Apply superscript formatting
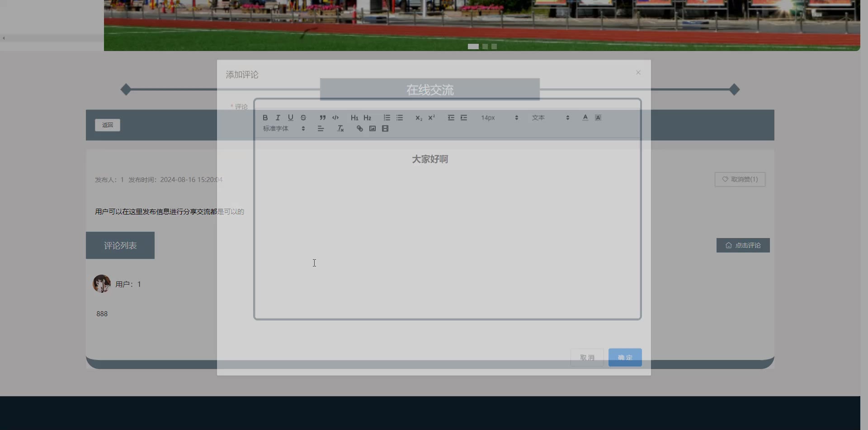Image resolution: width=868 pixels, height=430 pixels. click(x=432, y=117)
